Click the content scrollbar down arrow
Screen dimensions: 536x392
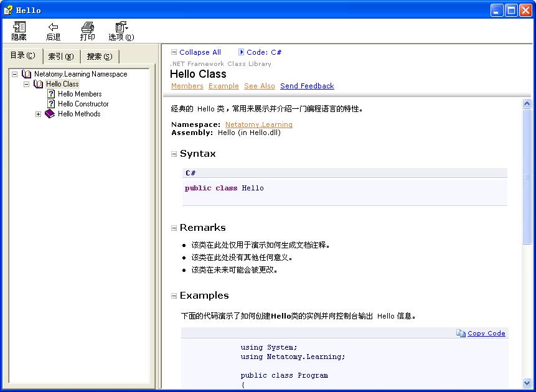(x=527, y=383)
